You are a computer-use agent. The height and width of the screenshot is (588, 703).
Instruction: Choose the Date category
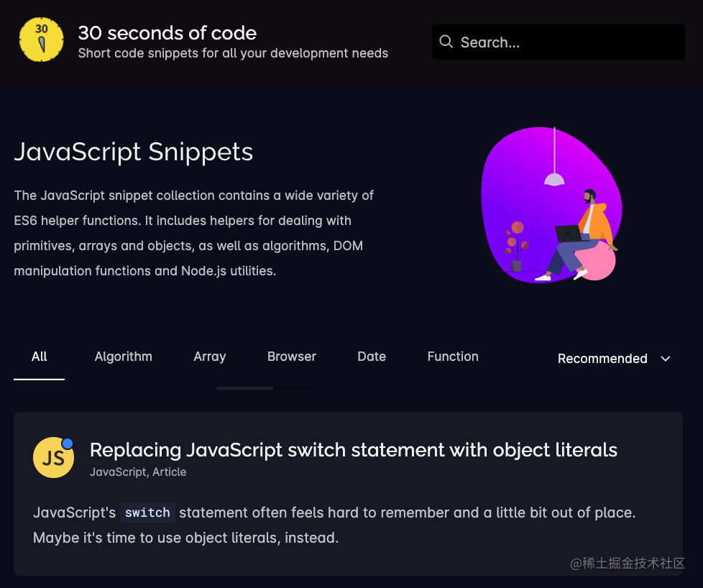click(371, 357)
